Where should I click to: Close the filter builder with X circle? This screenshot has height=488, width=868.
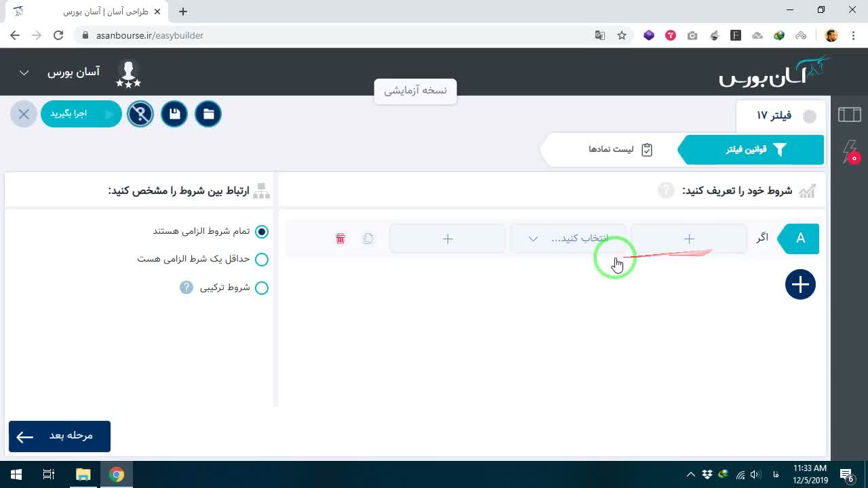click(x=24, y=114)
